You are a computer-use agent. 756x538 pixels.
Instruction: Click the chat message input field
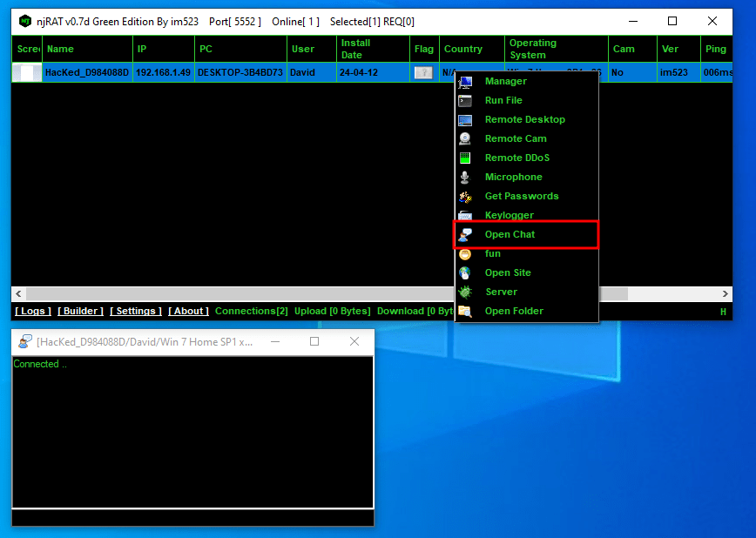192,517
